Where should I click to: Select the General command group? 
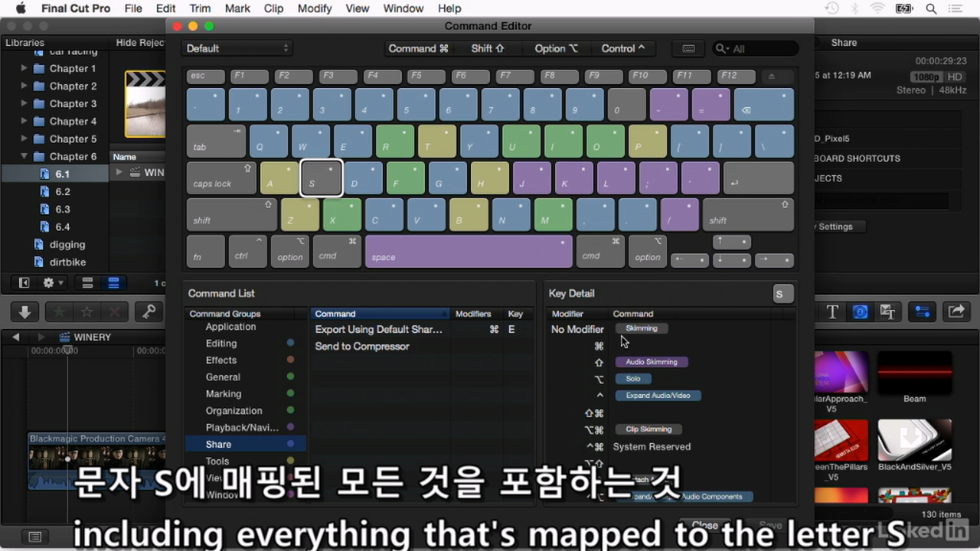[223, 377]
